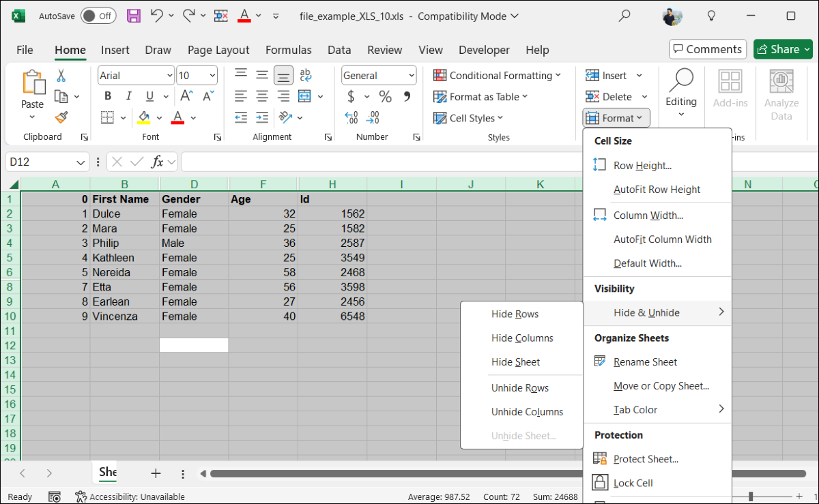Image resolution: width=819 pixels, height=504 pixels.
Task: Open the Borders tool icon
Action: click(x=107, y=117)
